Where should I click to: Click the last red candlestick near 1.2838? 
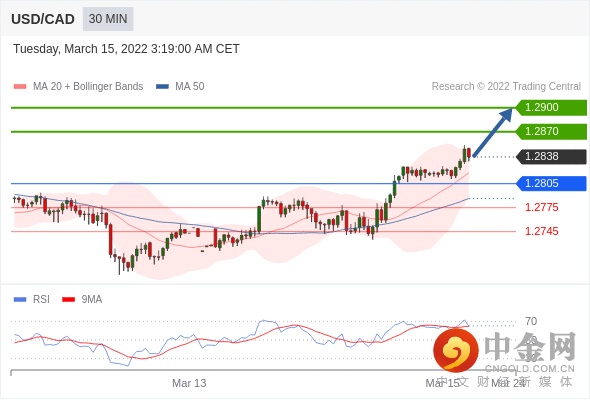click(469, 154)
